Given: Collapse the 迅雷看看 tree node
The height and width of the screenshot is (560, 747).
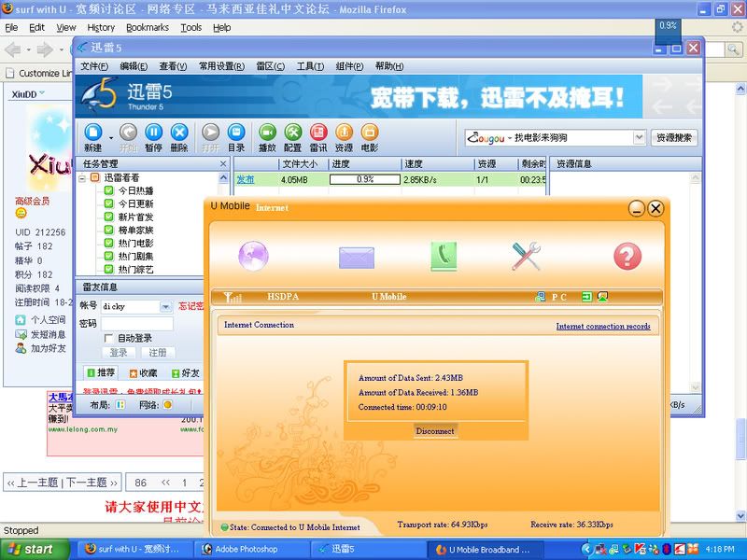Looking at the screenshot, I should 82,178.
